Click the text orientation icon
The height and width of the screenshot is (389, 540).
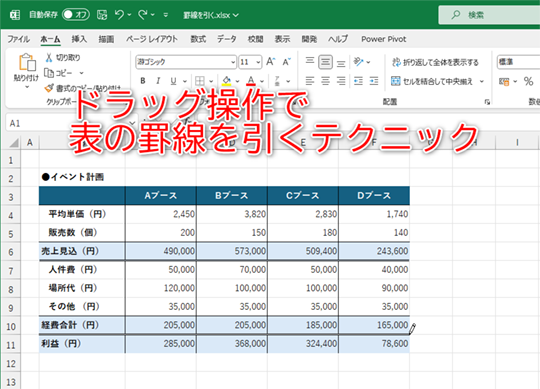tap(358, 62)
